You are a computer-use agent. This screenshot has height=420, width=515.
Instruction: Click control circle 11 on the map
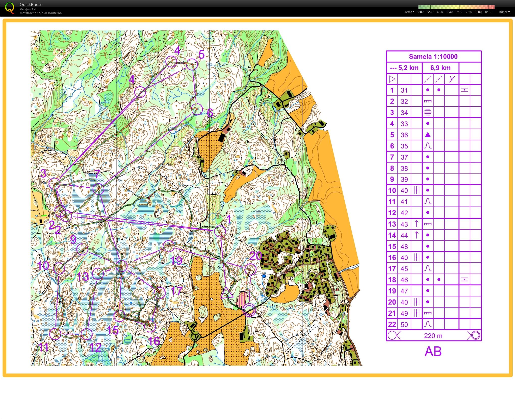pyautogui.click(x=55, y=334)
